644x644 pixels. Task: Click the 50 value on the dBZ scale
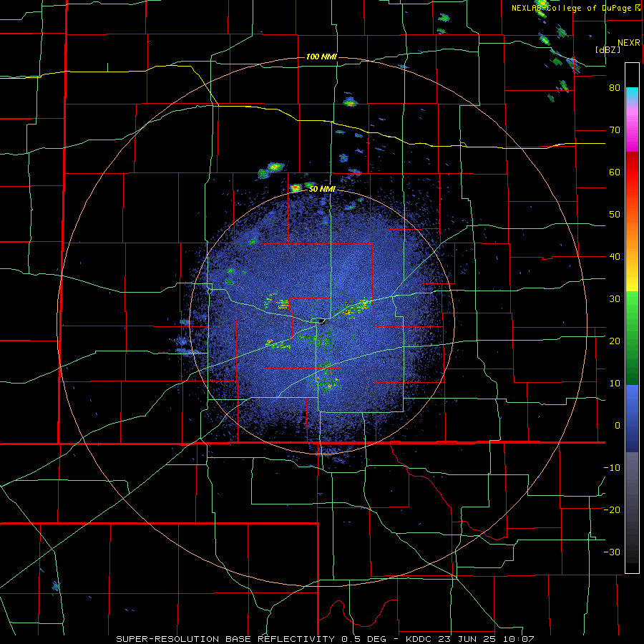615,215
